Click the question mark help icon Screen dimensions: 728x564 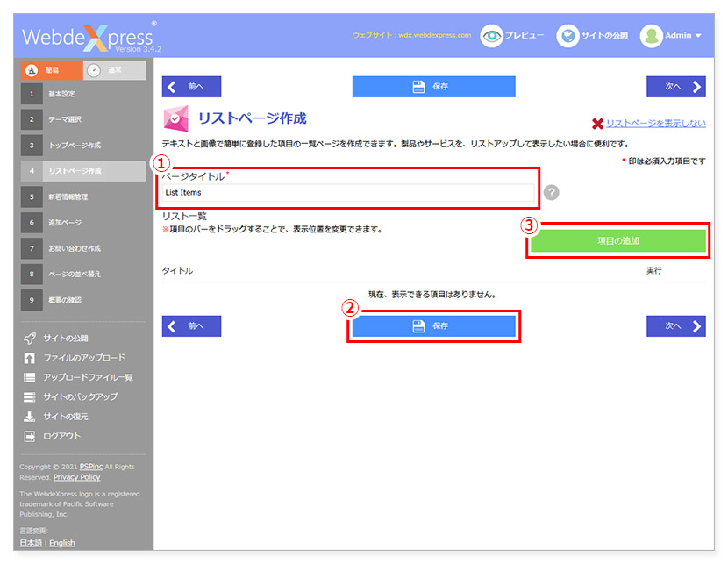[551, 192]
